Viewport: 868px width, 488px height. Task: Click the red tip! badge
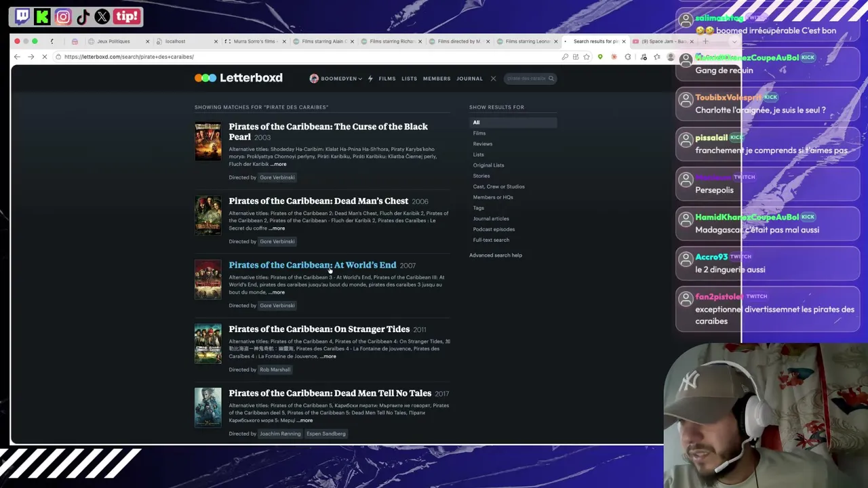click(x=127, y=16)
